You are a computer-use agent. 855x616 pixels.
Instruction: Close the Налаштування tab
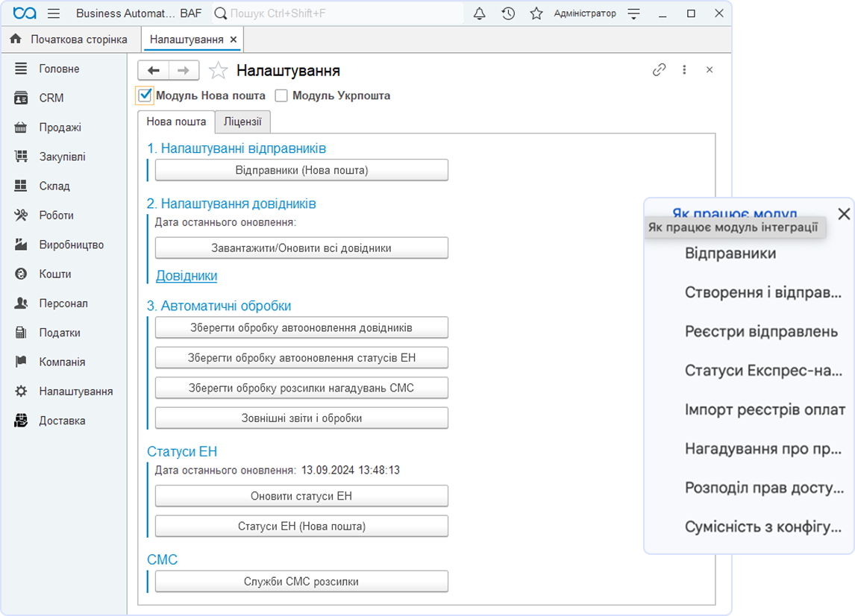234,40
